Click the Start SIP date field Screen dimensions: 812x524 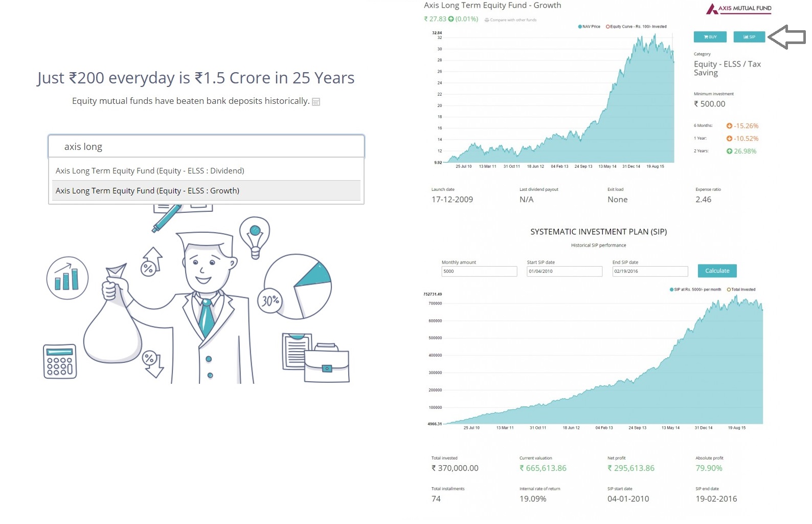pos(565,271)
